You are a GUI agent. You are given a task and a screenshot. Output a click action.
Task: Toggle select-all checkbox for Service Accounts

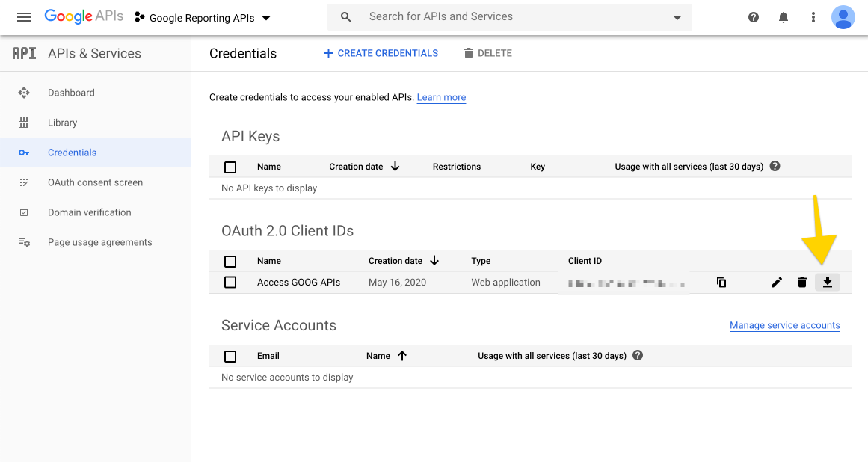pos(230,357)
